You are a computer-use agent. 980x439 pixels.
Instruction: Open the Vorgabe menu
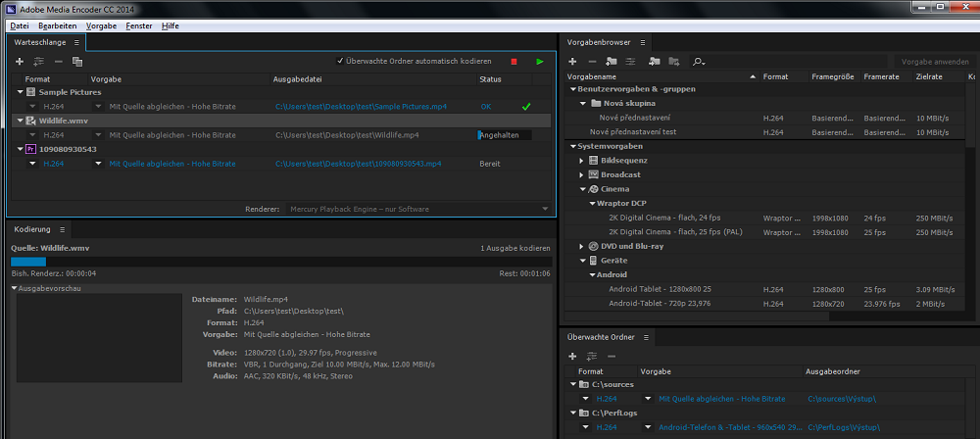tap(101, 25)
